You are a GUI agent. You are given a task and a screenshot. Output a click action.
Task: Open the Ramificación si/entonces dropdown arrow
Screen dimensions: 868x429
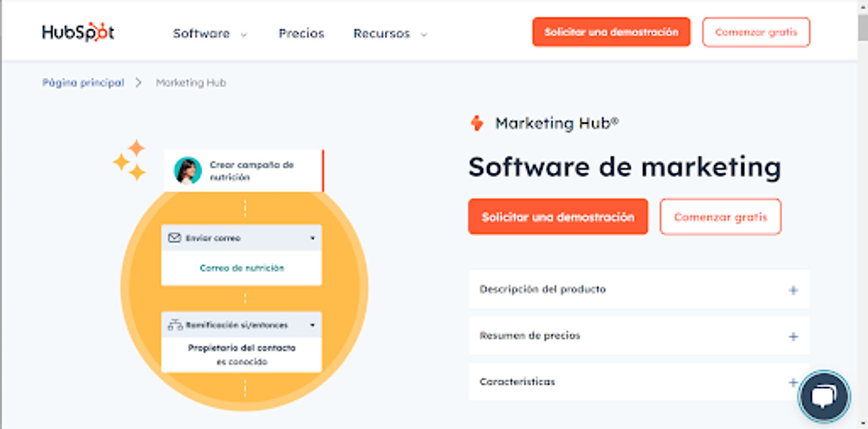tap(312, 325)
